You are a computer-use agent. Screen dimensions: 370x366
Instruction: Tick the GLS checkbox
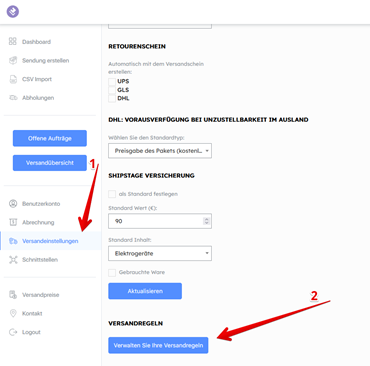pos(112,90)
